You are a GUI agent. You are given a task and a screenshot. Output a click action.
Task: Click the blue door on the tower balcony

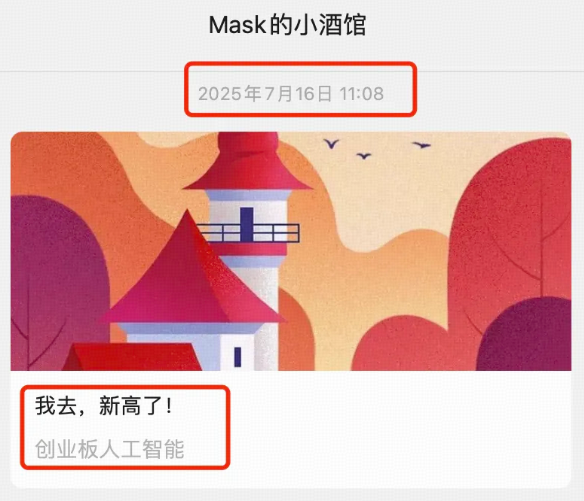247,224
